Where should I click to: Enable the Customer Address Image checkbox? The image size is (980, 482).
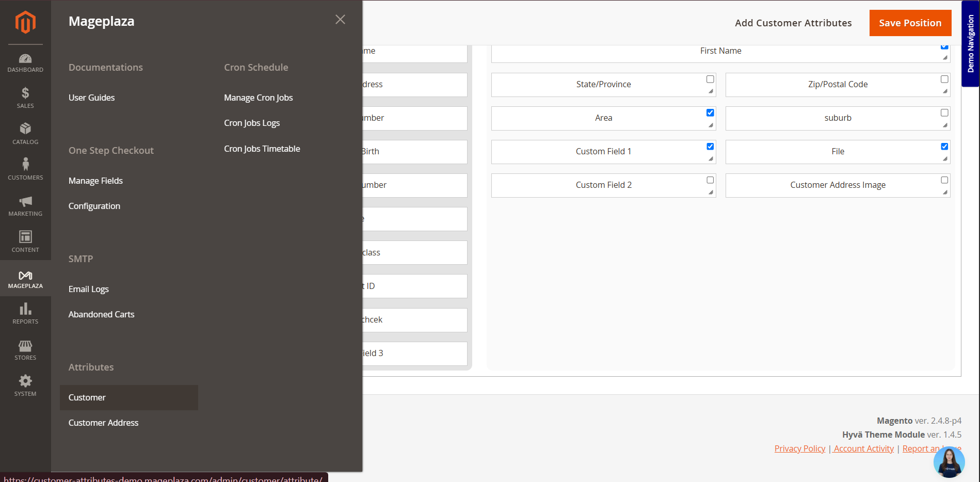(x=944, y=180)
